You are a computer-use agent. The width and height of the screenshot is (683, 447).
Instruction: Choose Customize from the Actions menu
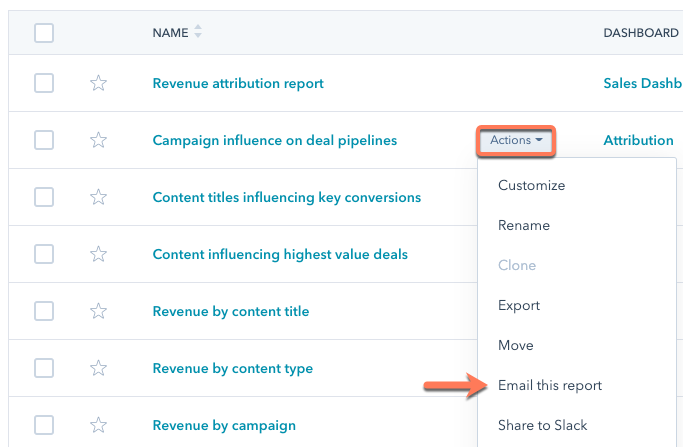point(531,185)
